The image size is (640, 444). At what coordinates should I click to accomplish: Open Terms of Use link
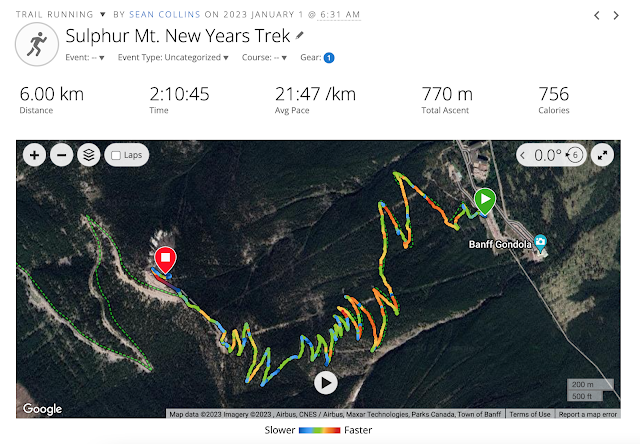click(530, 414)
